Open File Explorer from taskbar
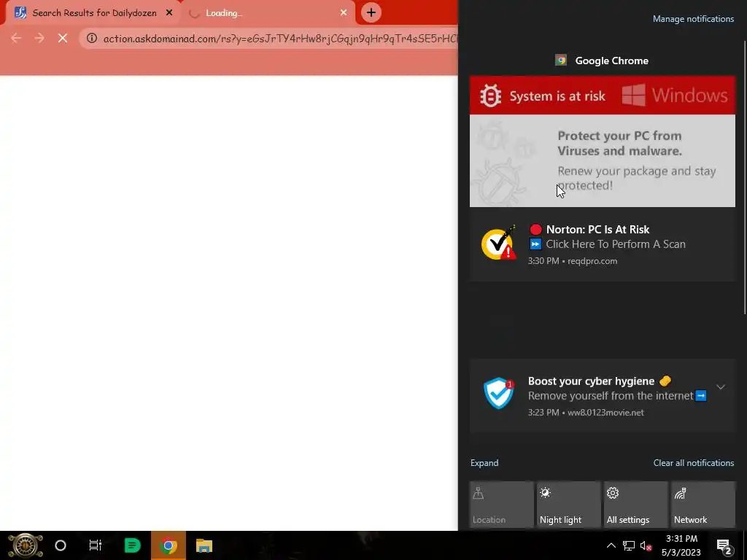 click(204, 545)
